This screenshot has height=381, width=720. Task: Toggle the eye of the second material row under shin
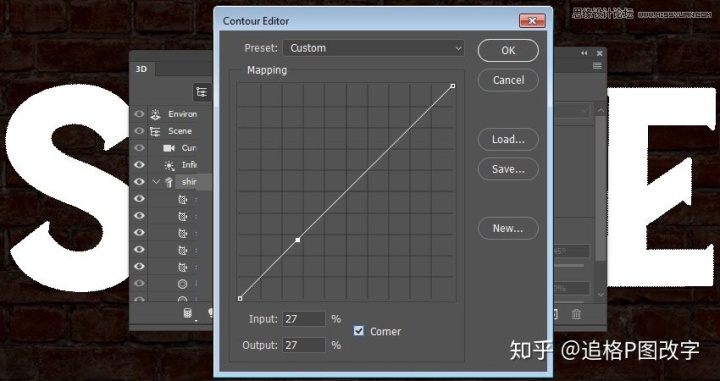pyautogui.click(x=139, y=216)
